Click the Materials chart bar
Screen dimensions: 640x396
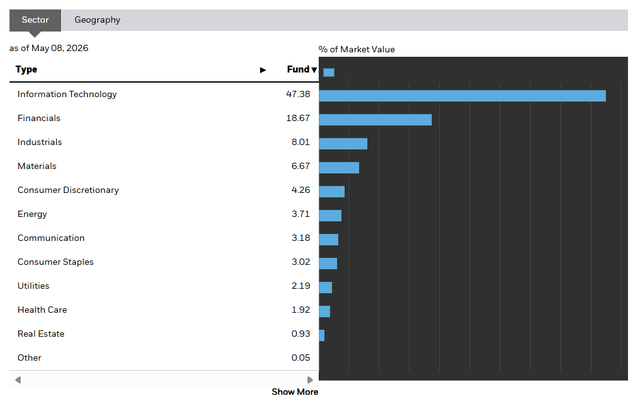click(x=339, y=168)
